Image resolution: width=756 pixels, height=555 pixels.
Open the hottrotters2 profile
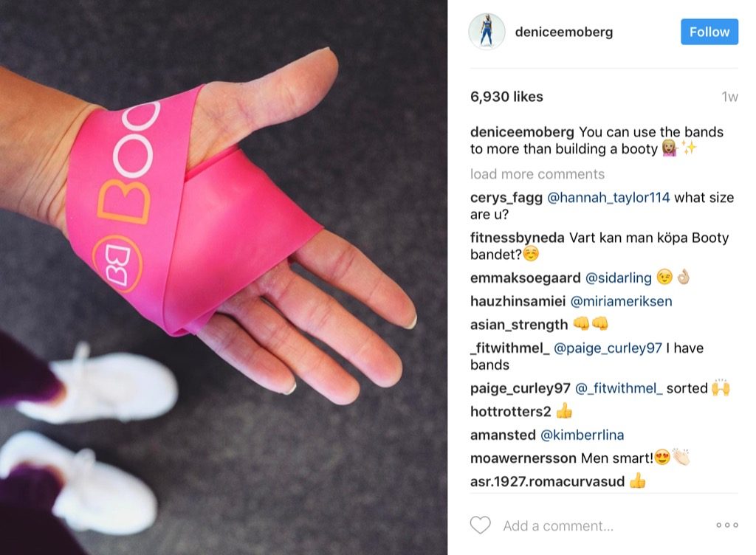pyautogui.click(x=510, y=411)
